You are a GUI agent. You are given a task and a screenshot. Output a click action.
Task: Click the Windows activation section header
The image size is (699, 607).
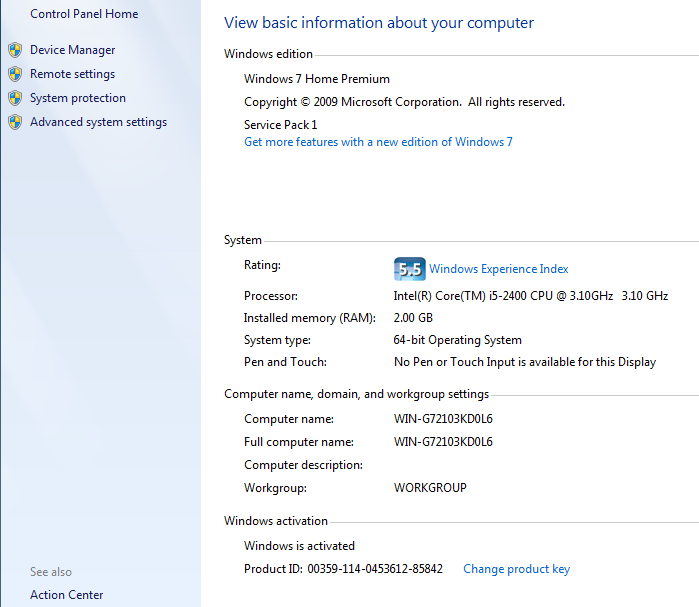click(x=276, y=521)
